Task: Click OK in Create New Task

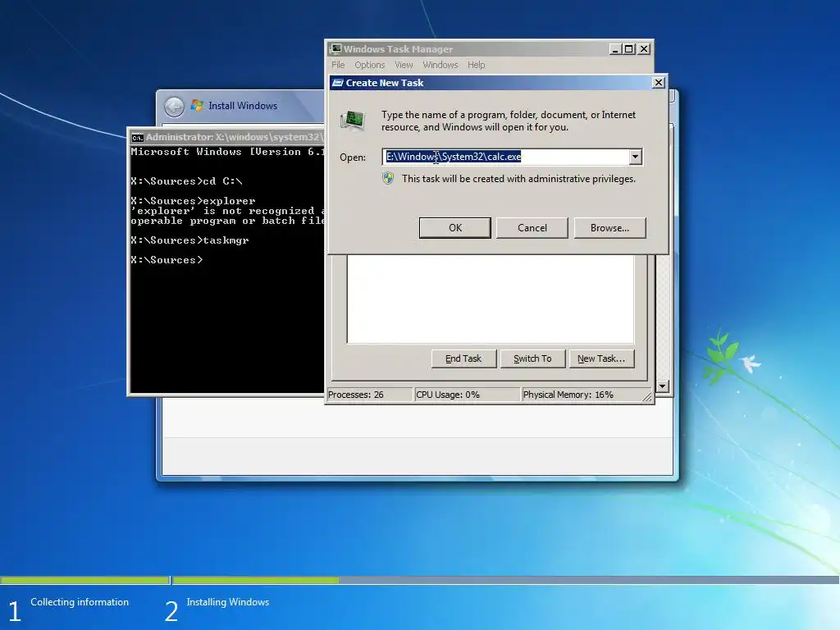Action: tap(454, 228)
